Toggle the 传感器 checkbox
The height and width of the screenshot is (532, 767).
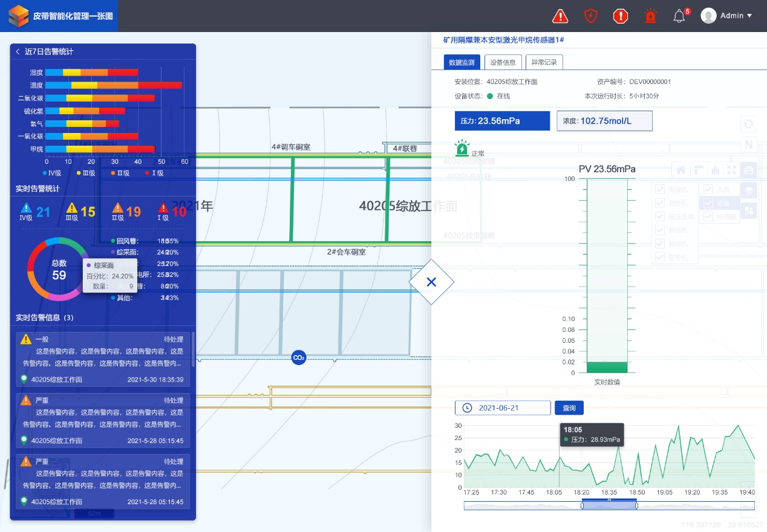click(708, 216)
